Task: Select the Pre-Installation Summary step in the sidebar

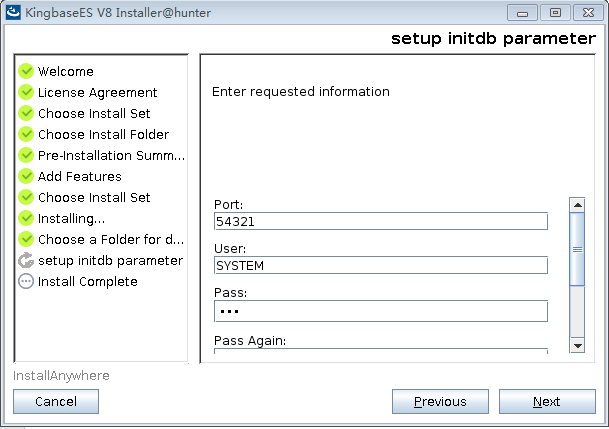Action: point(111,155)
